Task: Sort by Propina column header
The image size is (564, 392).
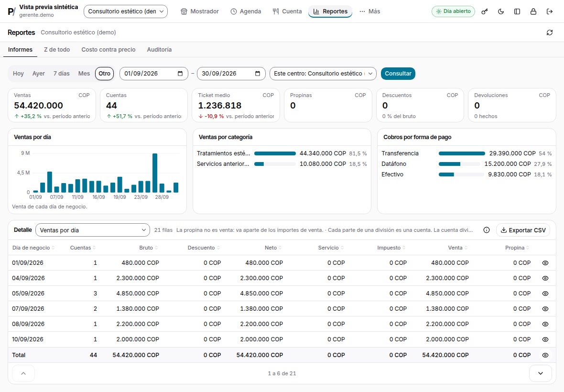Action: [x=517, y=248]
